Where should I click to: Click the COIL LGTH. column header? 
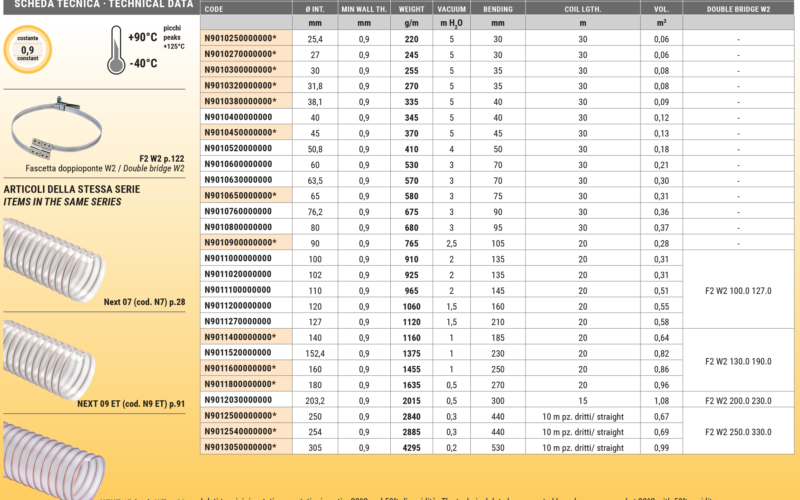[583, 8]
